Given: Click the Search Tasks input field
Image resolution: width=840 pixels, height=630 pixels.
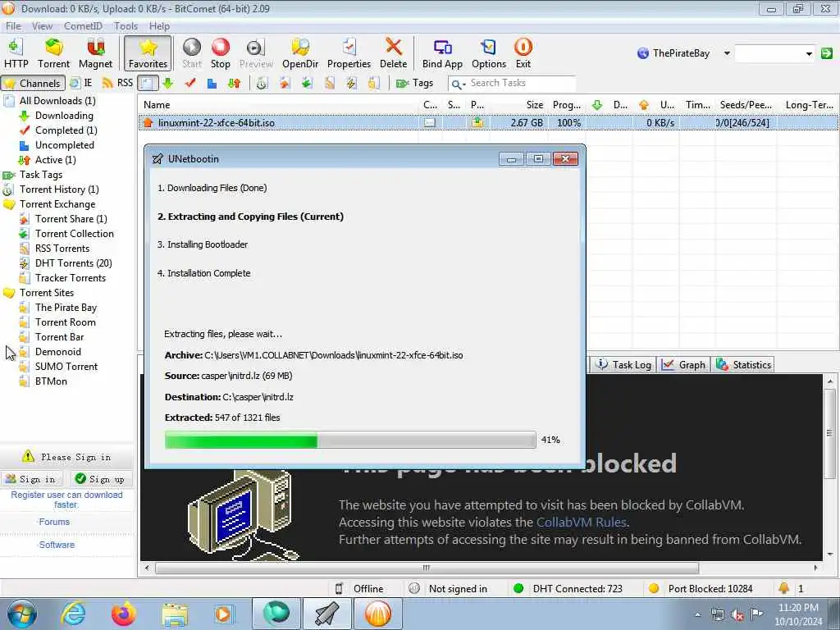Looking at the screenshot, I should [521, 83].
